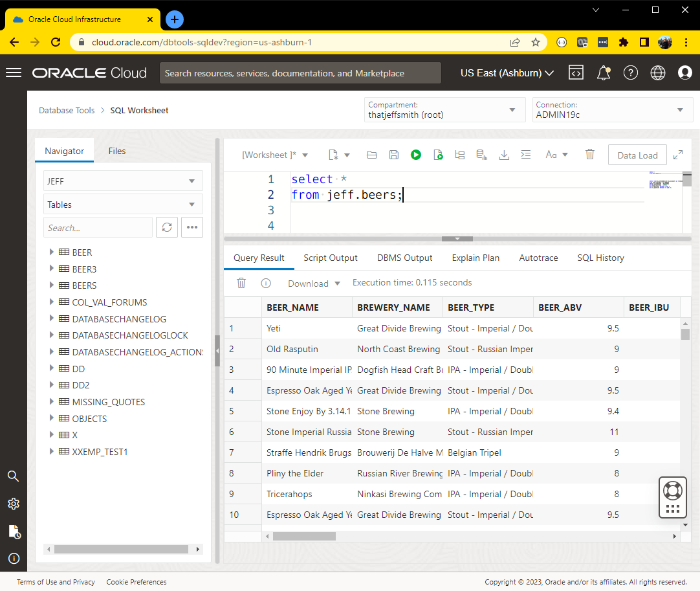Open the Oracle Cloud hamburger menu
The image size is (700, 591).
pos(14,72)
